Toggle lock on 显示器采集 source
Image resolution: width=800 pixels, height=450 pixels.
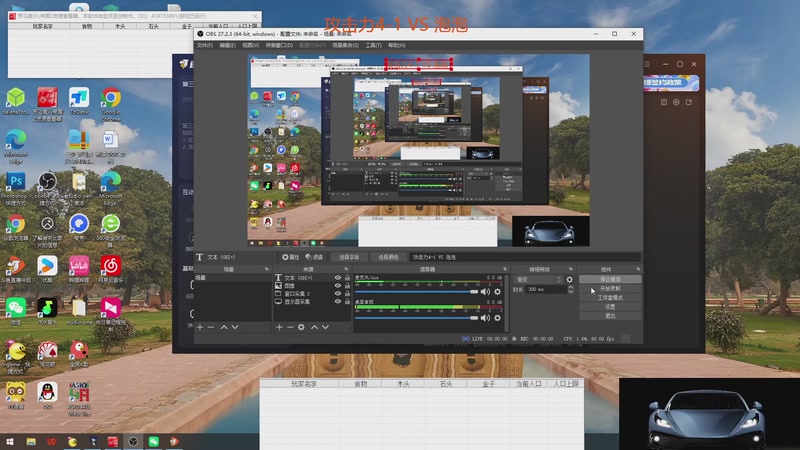347,301
